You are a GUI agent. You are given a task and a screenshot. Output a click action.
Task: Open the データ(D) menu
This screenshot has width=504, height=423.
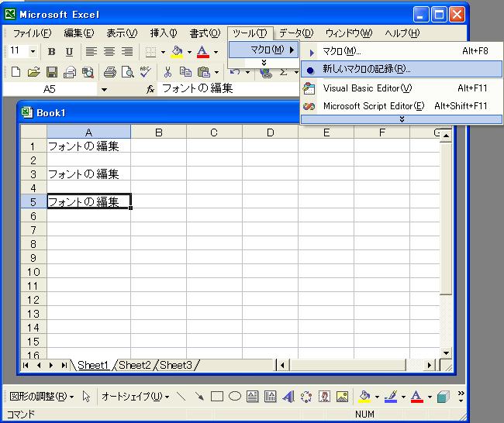296,33
